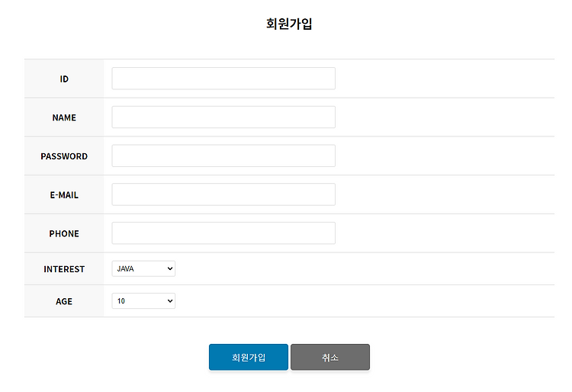The height and width of the screenshot is (392, 572).
Task: Click the chevron arrow on AGE select
Action: click(169, 301)
